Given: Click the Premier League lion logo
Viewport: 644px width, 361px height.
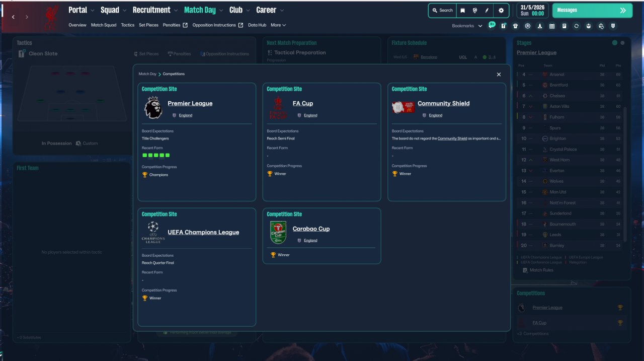Looking at the screenshot, I should (152, 108).
